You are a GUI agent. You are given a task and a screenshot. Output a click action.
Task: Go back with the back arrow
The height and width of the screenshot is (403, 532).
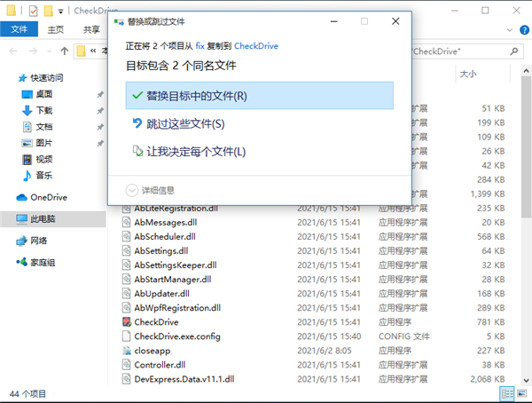click(13, 51)
